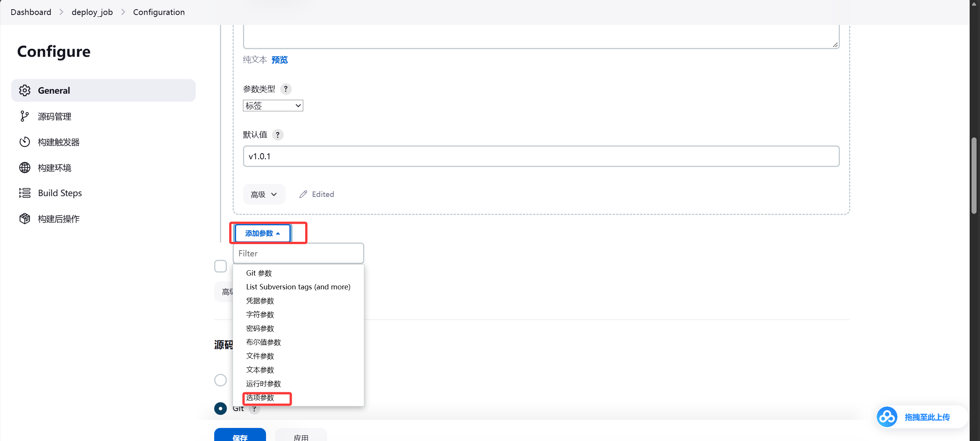This screenshot has width=980, height=441.
Task: Click the 预览 preview link
Action: click(279, 60)
